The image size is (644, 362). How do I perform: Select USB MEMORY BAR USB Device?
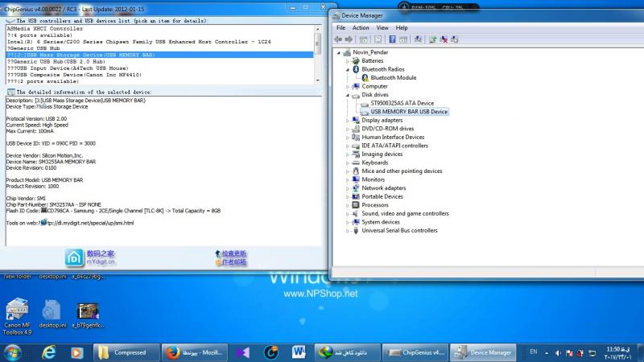pos(409,112)
